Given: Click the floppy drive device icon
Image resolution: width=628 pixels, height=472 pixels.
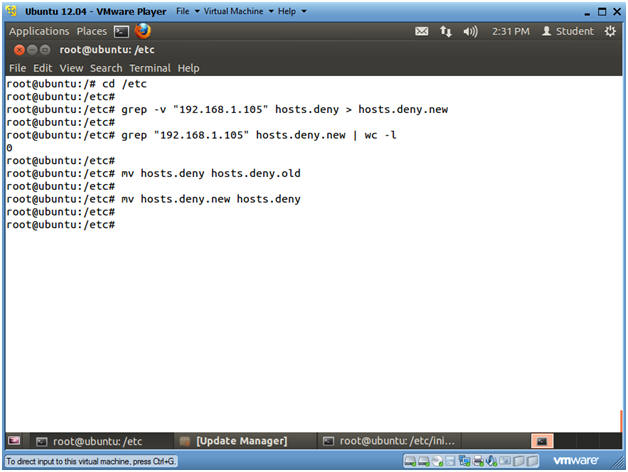Looking at the screenshot, I should (x=451, y=461).
